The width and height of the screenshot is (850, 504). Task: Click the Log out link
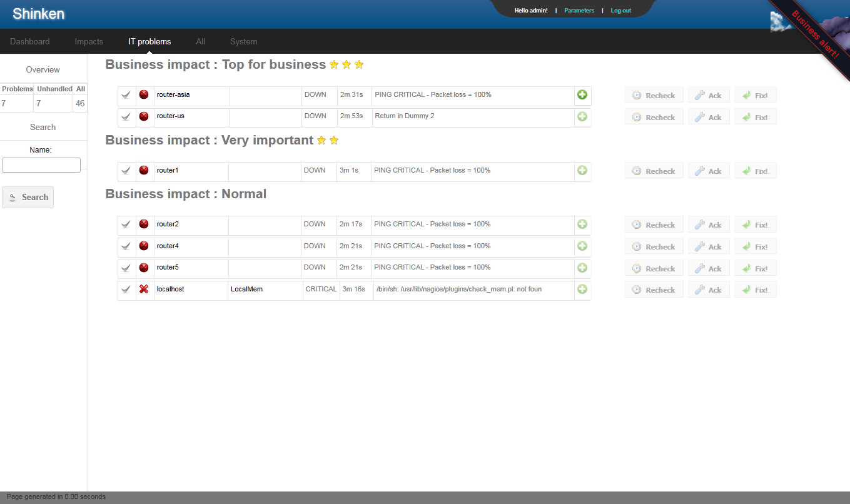(x=620, y=11)
